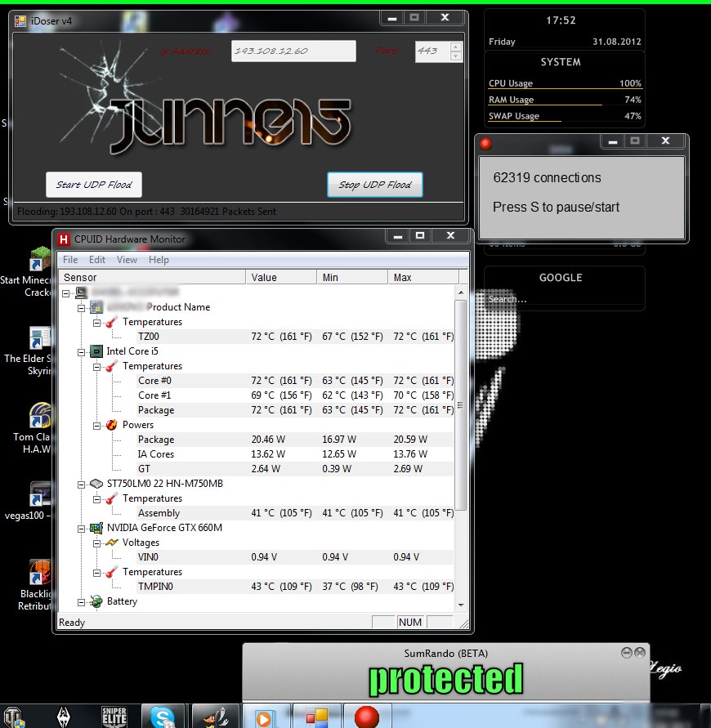Open the Elder Scrolls Skyrim desktop shortcut icon
The height and width of the screenshot is (728, 711).
coord(40,338)
